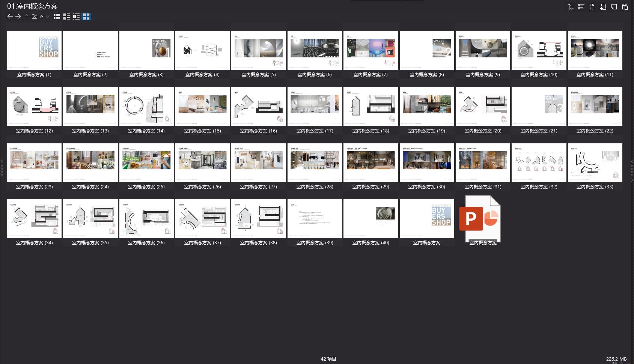
Task: Open the sort order arrows icon
Action: coord(570,7)
